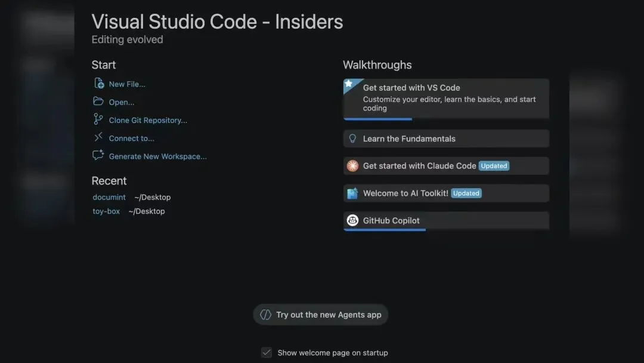The image size is (644, 363).
Task: Uncheck Show welcome page on startup
Action: tap(267, 353)
